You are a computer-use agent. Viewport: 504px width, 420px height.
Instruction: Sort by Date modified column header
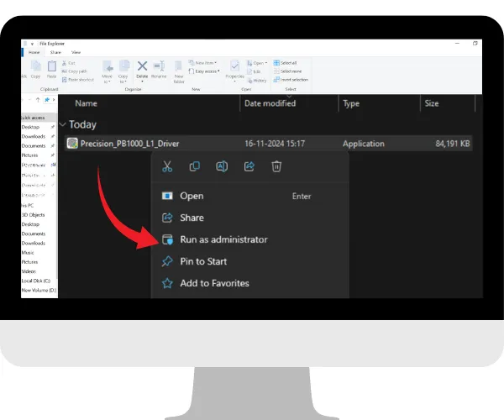coord(270,103)
